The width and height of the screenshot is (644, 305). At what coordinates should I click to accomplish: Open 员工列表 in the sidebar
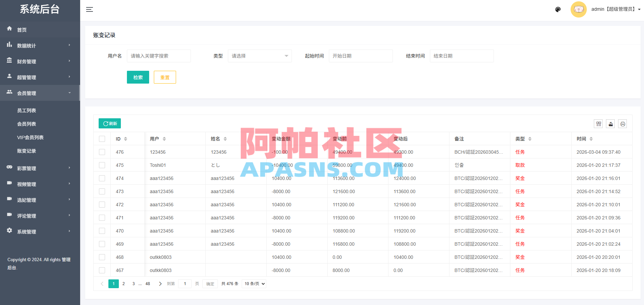27,111
